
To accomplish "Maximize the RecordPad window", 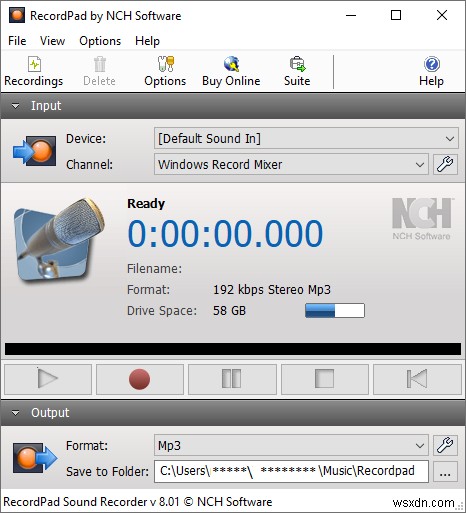I will click(x=396, y=15).
